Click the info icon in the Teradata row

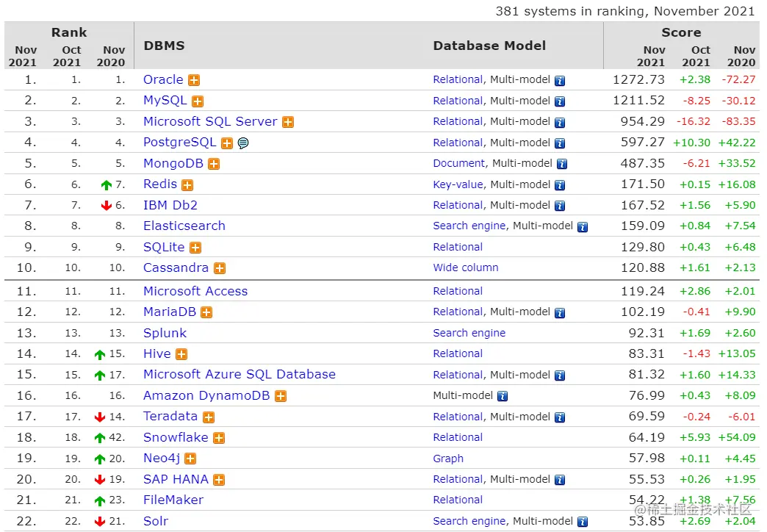(560, 417)
